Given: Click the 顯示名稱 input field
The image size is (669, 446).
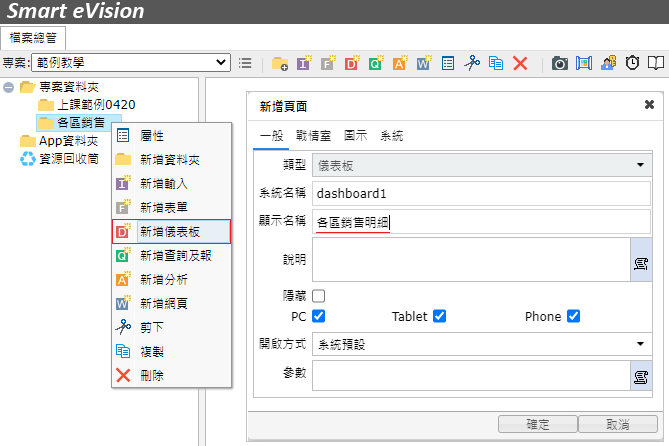Looking at the screenshot, I should pyautogui.click(x=481, y=222).
